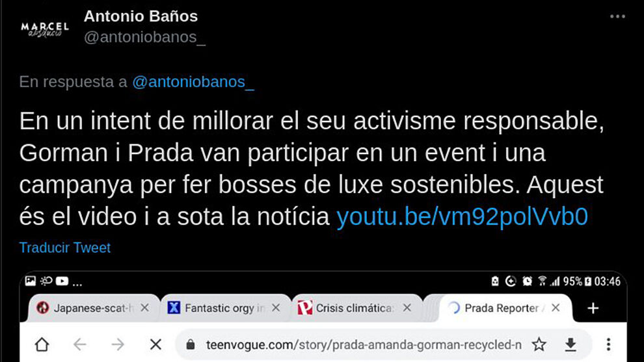Tap the padlock site security icon
The image size is (644, 362).
[190, 344]
